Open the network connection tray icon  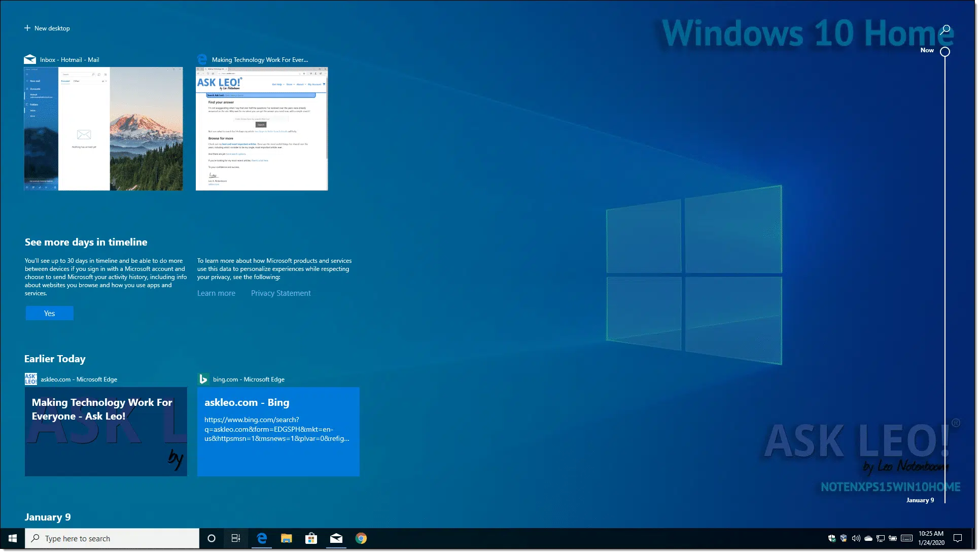(x=881, y=538)
